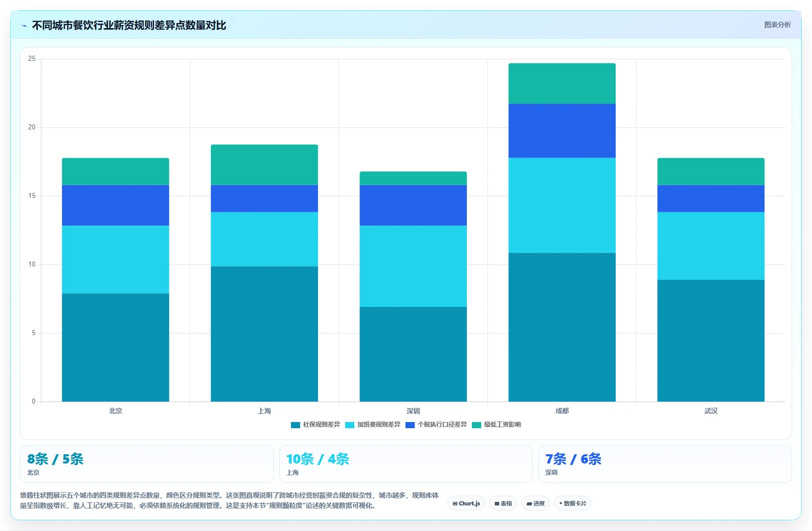Select 深圳 社保规则差异 bottom bar segment

click(413, 354)
